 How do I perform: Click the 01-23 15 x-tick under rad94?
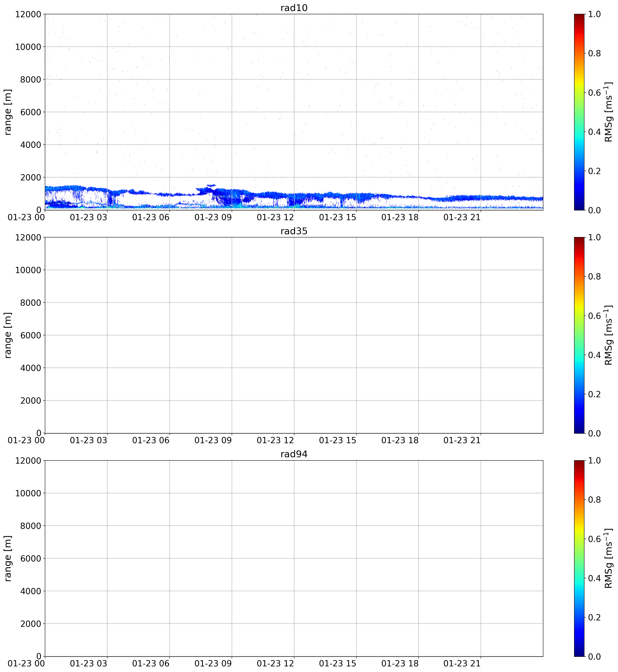click(338, 663)
